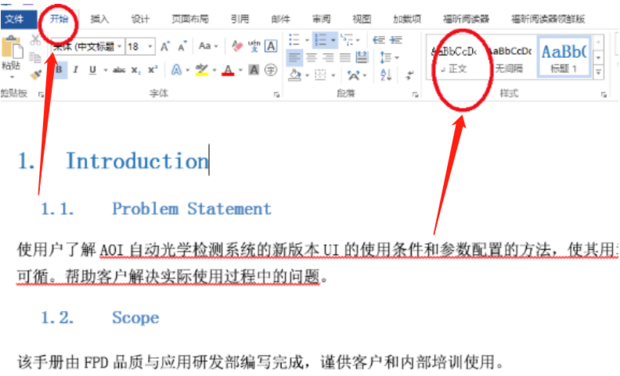Apply the 标题 1 style
This screenshot has width=620, height=376.
564,57
